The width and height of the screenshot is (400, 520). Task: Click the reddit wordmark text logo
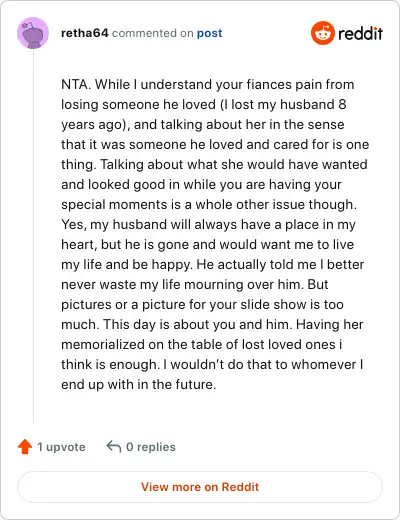pos(360,33)
